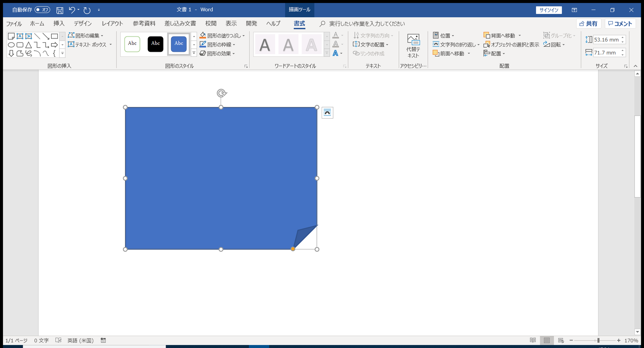
Task: Open ファイル tab
Action: pos(14,23)
